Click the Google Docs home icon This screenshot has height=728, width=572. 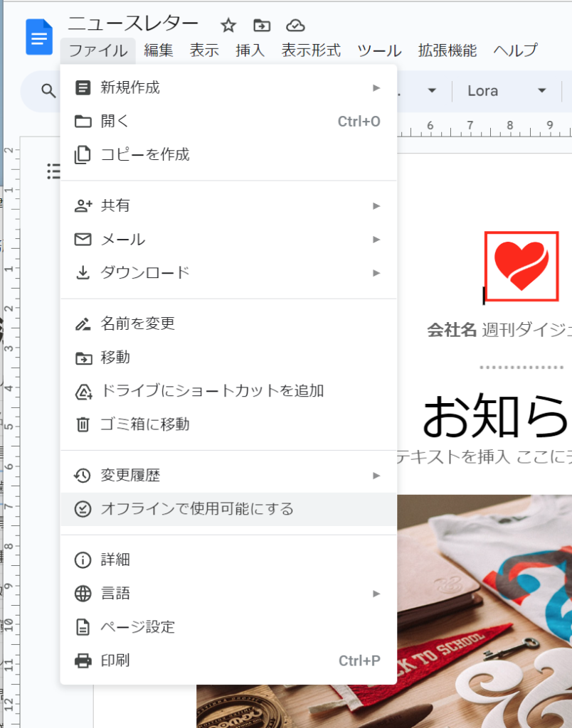pos(39,37)
